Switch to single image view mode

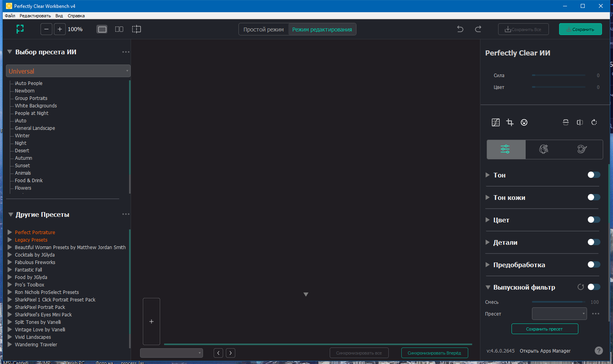[102, 29]
